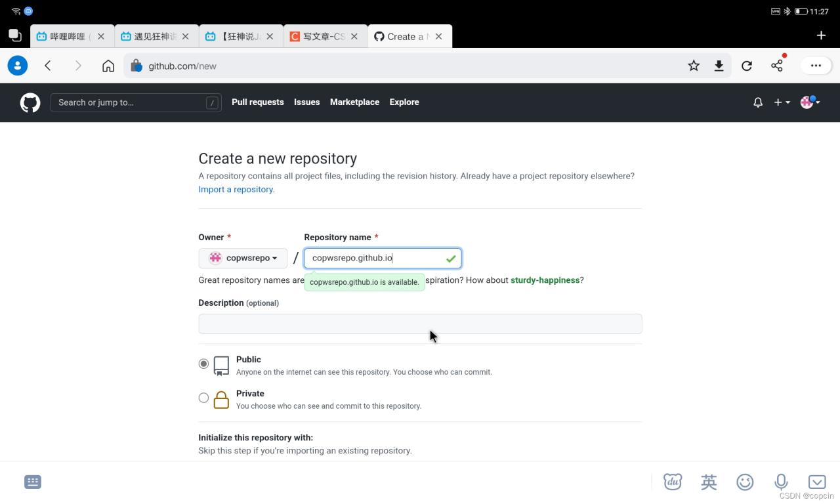
Task: Go to the browser home page
Action: tap(108, 66)
